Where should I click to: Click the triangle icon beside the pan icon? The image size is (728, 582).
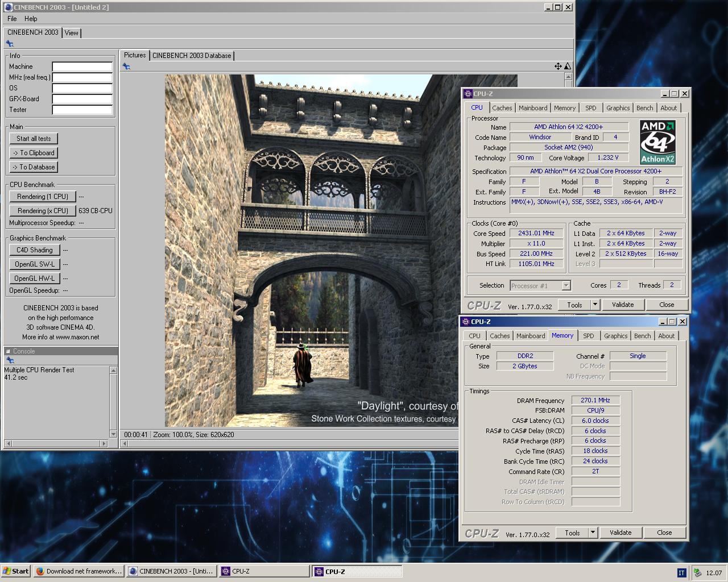[x=567, y=66]
